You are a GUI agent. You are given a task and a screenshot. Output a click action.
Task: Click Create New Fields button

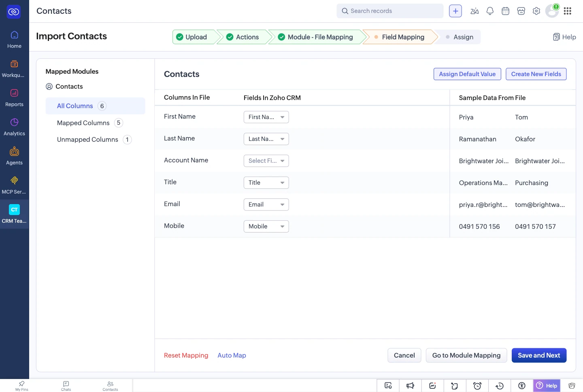[536, 74]
